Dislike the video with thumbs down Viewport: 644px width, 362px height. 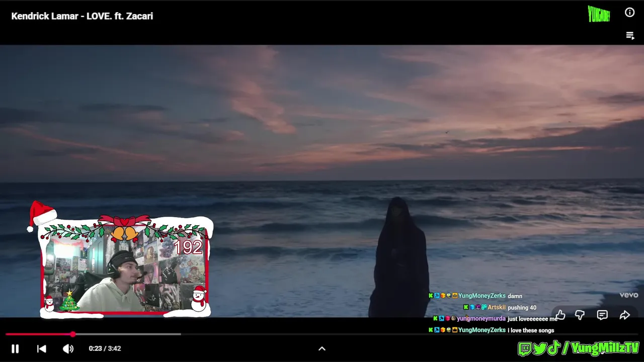[580, 315]
